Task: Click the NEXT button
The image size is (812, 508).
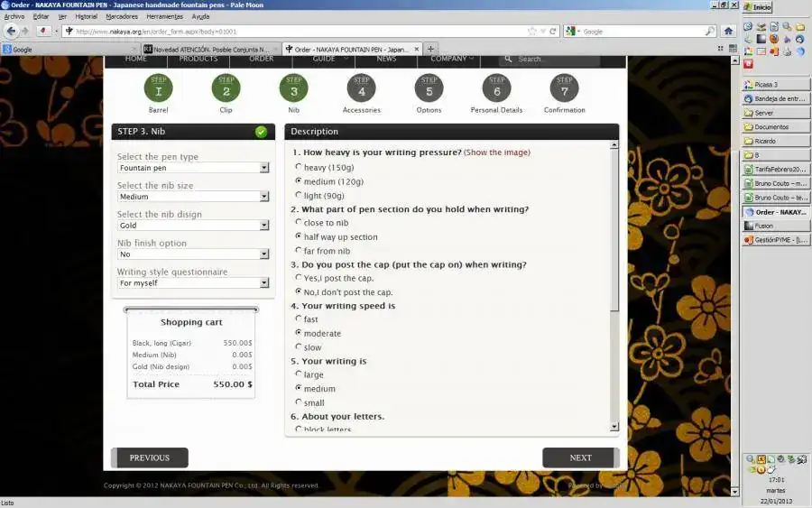Action: 580,457
